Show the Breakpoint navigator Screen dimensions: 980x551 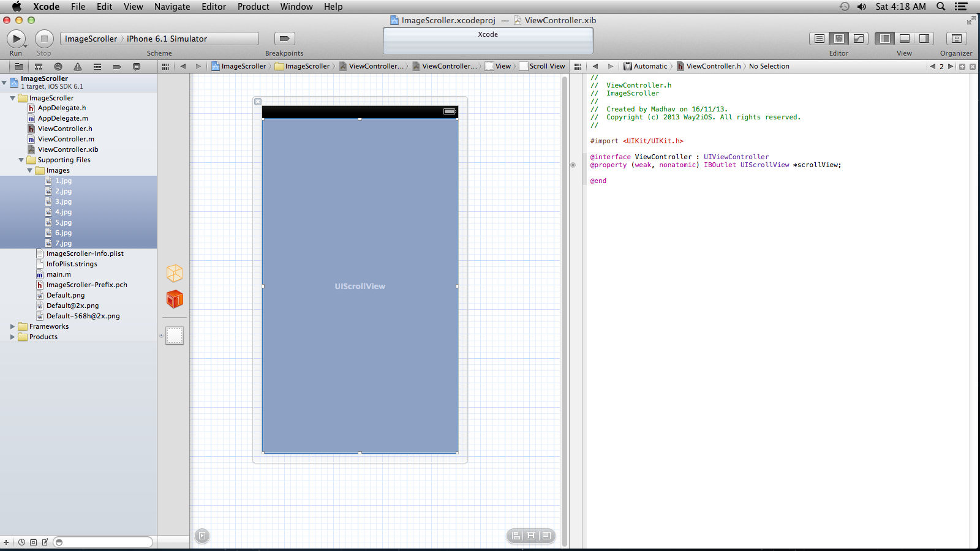point(117,66)
